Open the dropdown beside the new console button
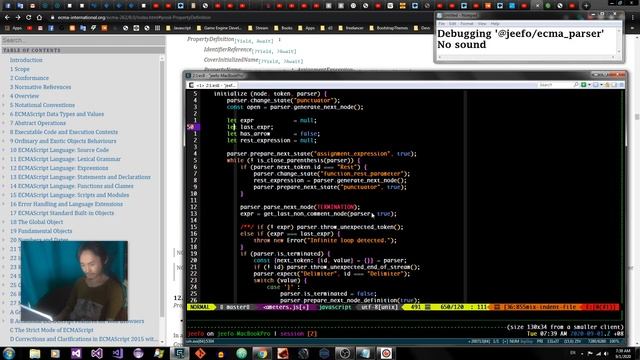This screenshot has height=360, width=640. point(589,85)
